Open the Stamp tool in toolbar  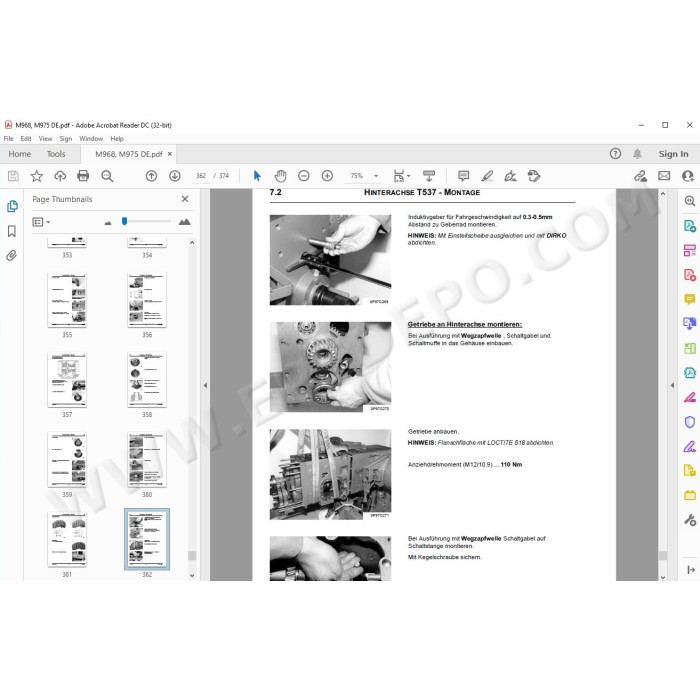pyautogui.click(x=533, y=176)
